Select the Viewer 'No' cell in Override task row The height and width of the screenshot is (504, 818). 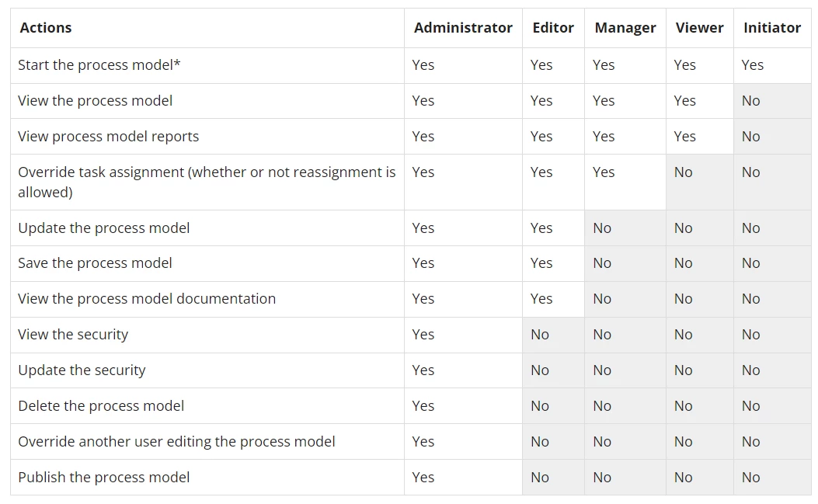tap(700, 182)
